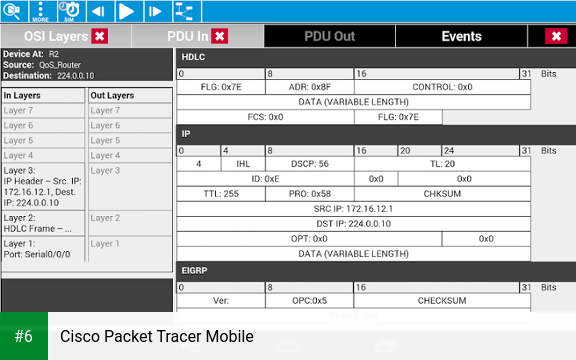
Task: Toggle SIM simulation mode clock icon
Action: 72,11
